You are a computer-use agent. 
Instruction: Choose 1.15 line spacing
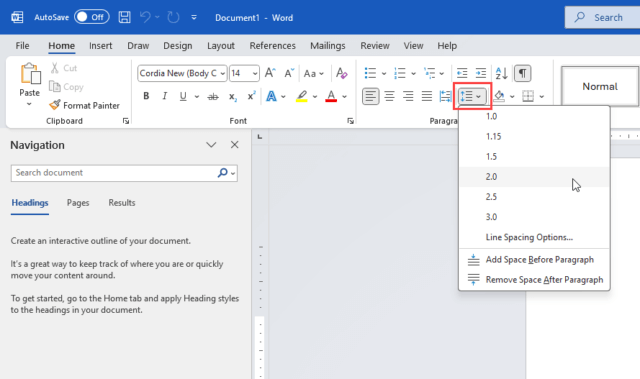(x=534, y=136)
